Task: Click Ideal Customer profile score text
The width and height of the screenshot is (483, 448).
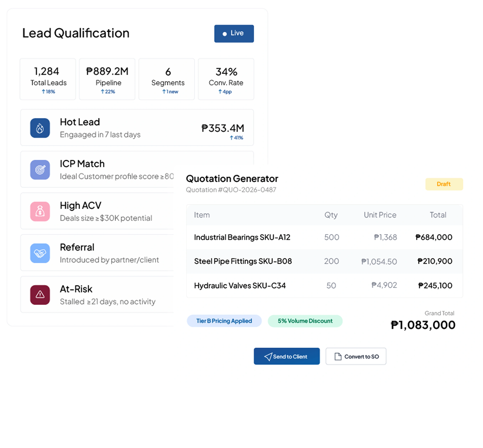Action: (x=117, y=176)
